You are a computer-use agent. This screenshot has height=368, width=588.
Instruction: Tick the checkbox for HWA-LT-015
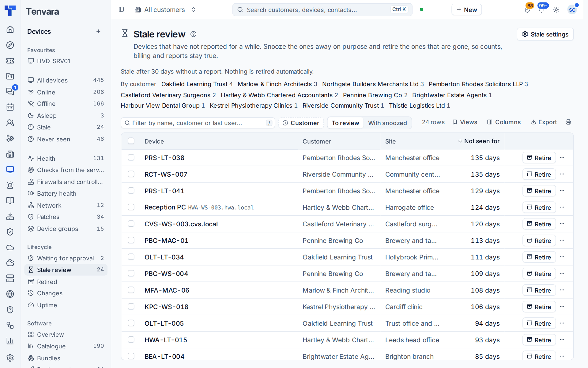(131, 339)
